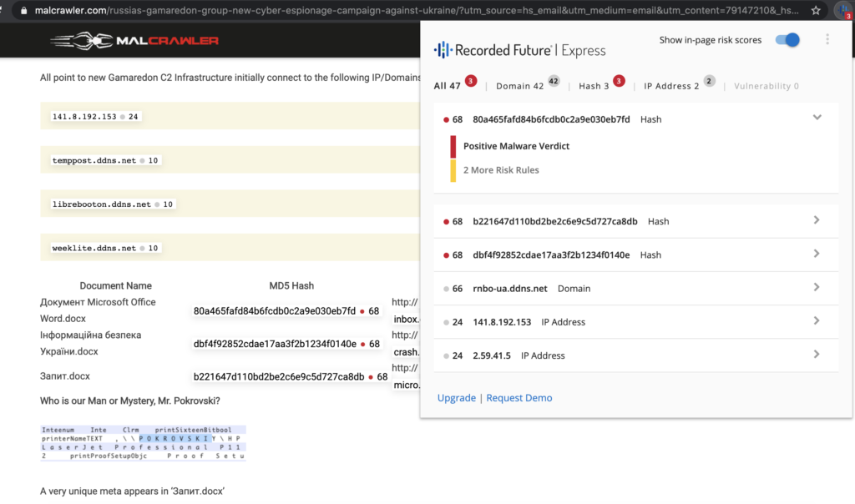Click red risk dot beside hash b221647d
The width and height of the screenshot is (855, 504).
click(x=446, y=222)
